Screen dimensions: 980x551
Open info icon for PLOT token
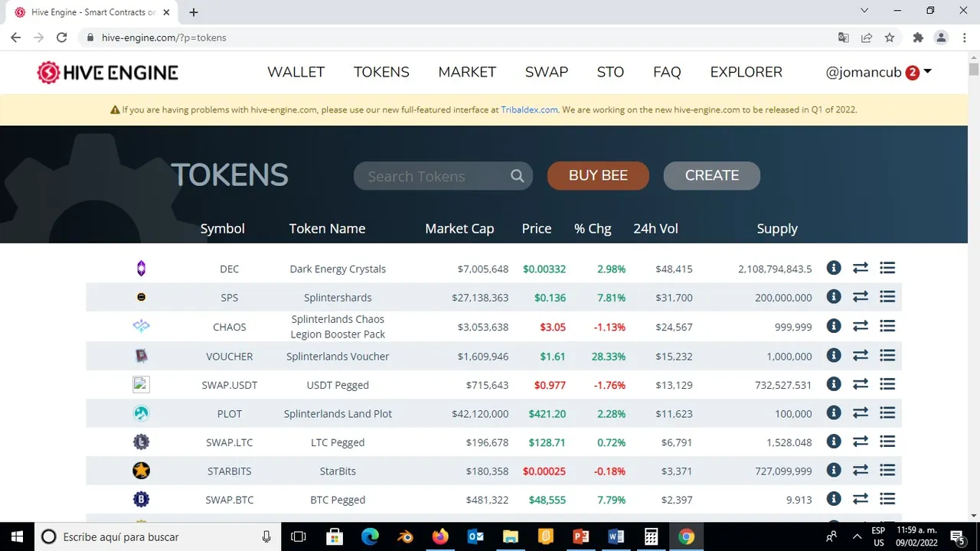(834, 412)
